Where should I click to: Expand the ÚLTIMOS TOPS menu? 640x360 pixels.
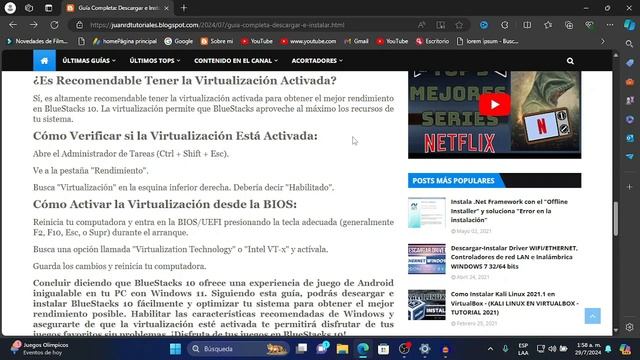155,60
